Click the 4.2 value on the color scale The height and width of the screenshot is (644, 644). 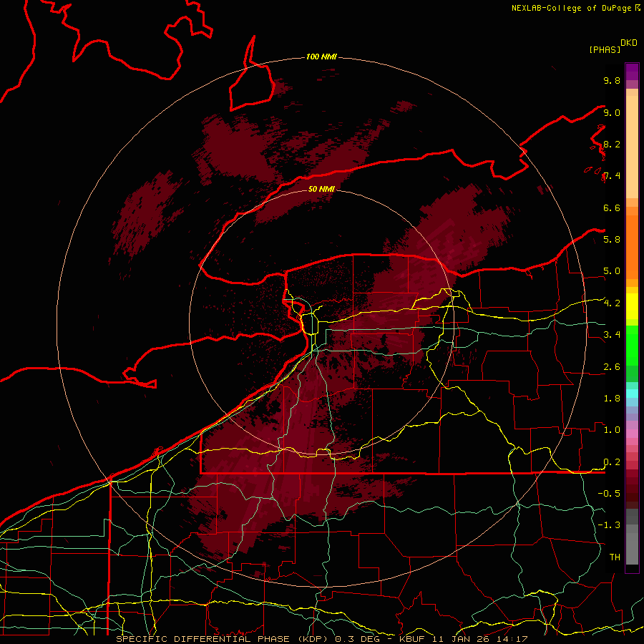612,303
